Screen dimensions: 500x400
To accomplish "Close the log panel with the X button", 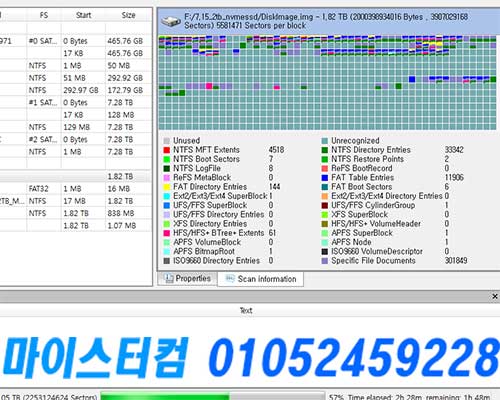I will click(495, 296).
